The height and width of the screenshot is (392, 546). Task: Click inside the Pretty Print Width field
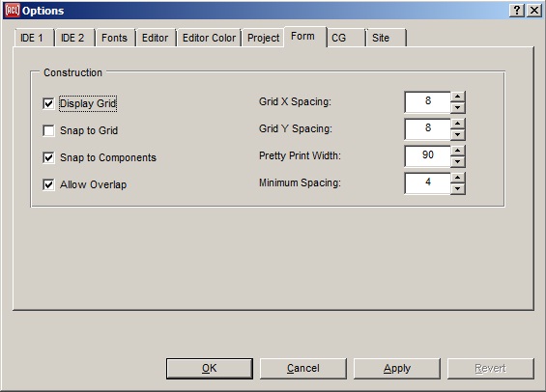click(427, 156)
